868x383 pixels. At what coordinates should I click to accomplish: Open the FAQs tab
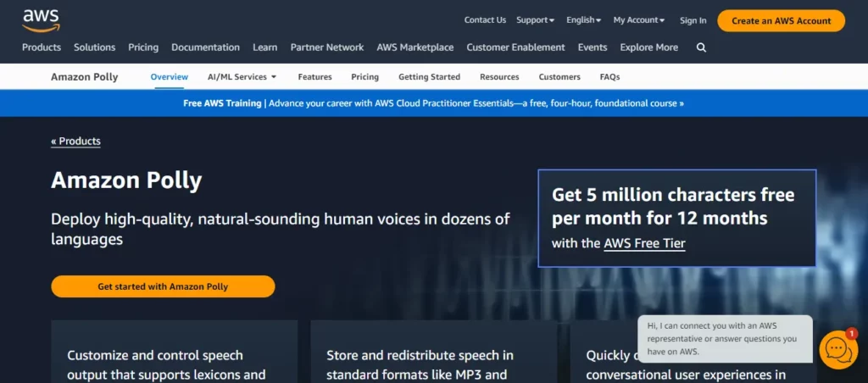point(609,77)
